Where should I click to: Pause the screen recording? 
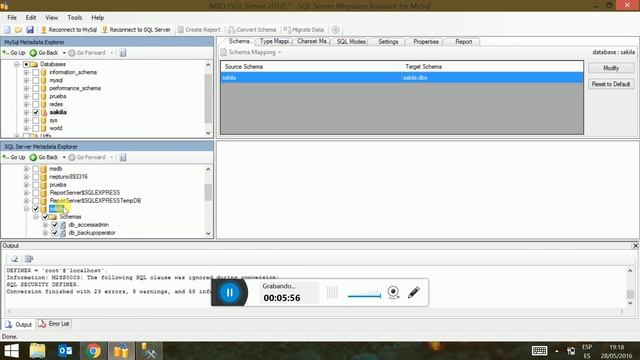click(x=229, y=292)
